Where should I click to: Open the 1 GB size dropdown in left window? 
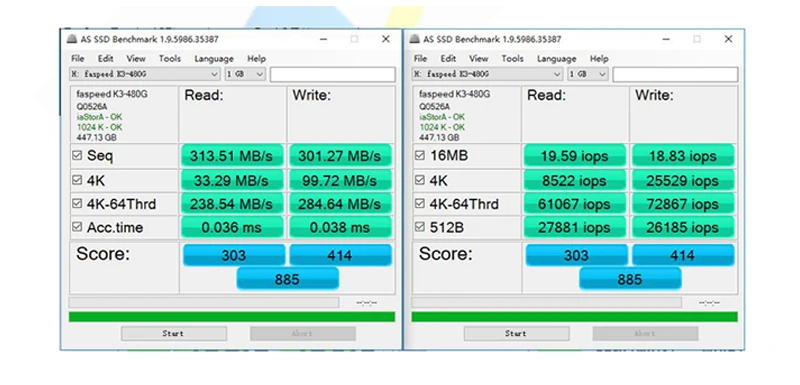click(245, 74)
